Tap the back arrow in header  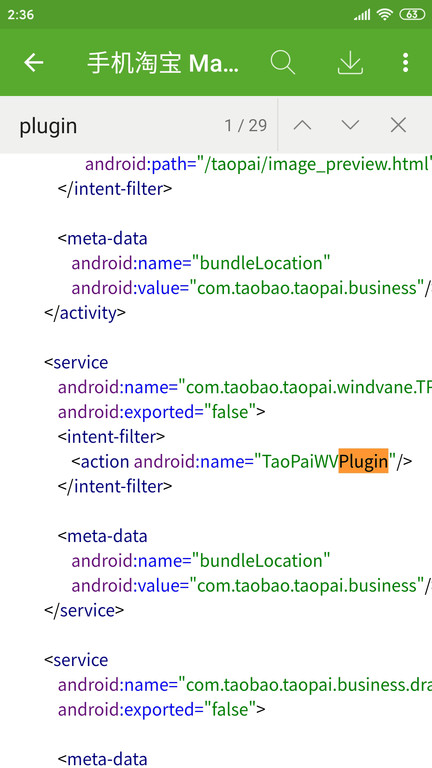[x=34, y=63]
